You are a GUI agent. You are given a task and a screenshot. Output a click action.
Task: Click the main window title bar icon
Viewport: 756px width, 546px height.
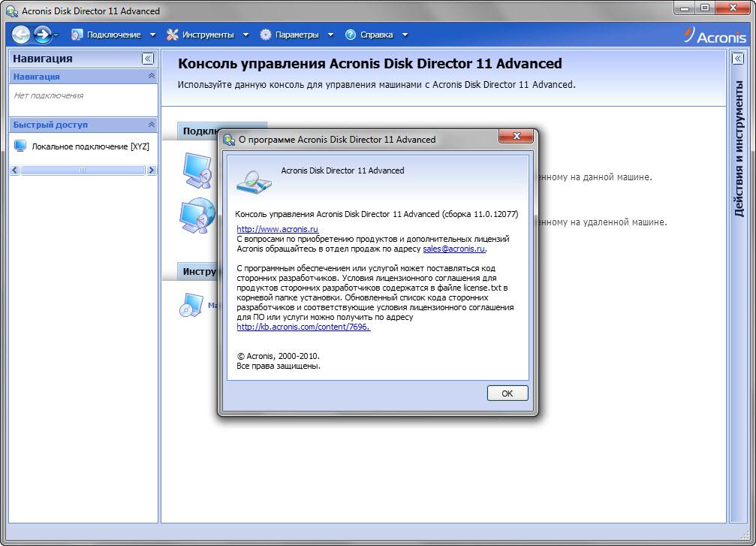click(x=11, y=11)
